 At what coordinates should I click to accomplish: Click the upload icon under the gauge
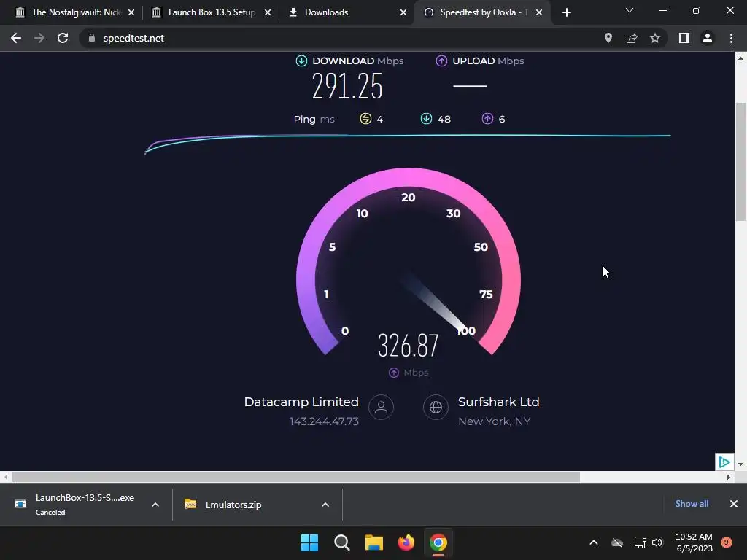pyautogui.click(x=393, y=373)
